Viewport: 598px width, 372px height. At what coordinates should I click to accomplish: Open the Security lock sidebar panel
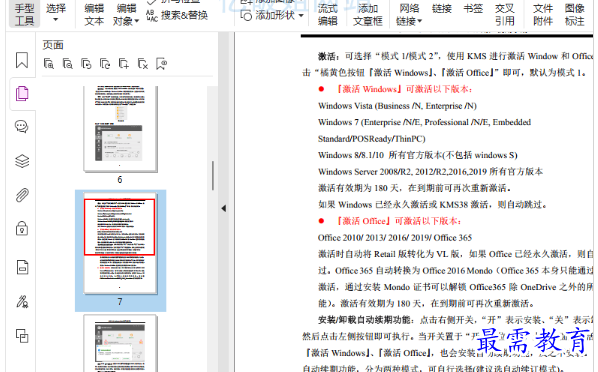tap(22, 228)
